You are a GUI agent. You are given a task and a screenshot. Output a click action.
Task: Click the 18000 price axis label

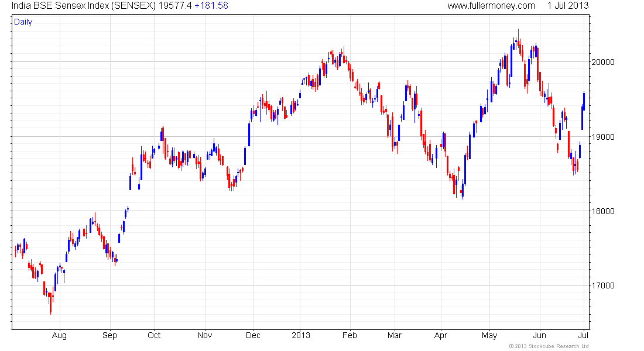(603, 211)
